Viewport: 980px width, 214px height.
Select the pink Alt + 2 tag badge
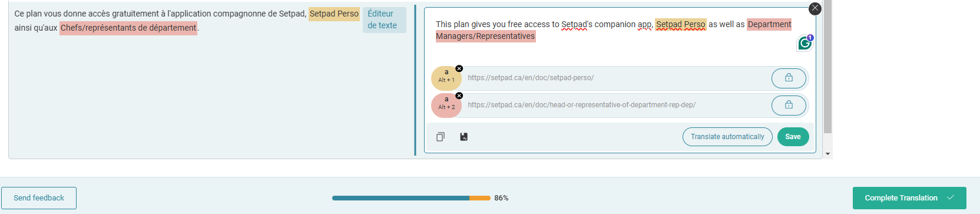click(446, 106)
